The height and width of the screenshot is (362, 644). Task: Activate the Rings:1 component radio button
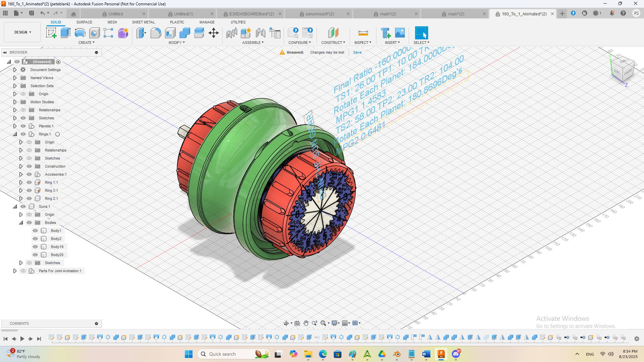pyautogui.click(x=57, y=134)
